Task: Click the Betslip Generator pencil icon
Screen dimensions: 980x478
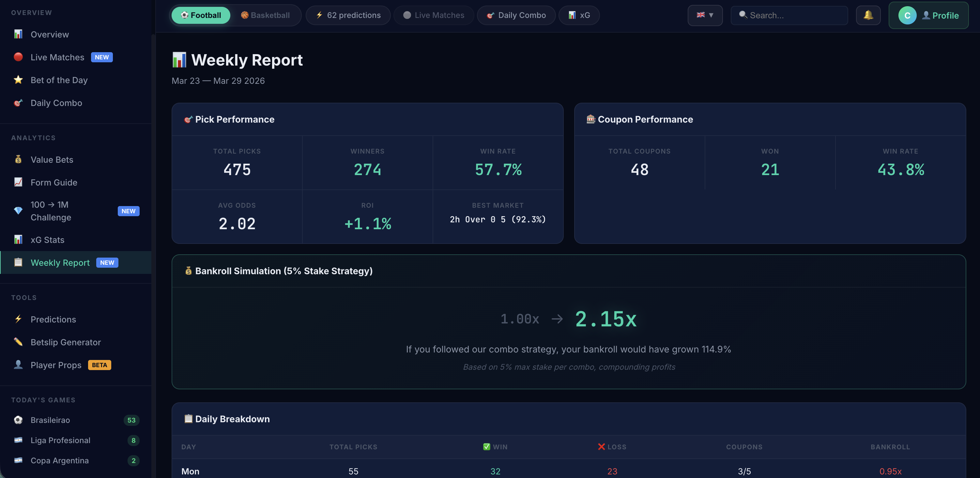Action: (x=18, y=342)
